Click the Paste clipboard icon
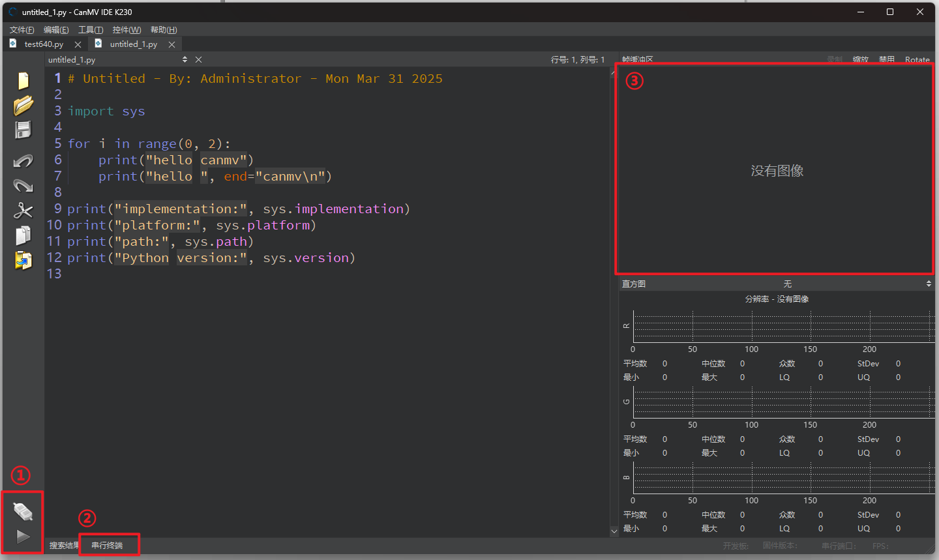Screen dimensions: 939x560 pyautogui.click(x=23, y=260)
